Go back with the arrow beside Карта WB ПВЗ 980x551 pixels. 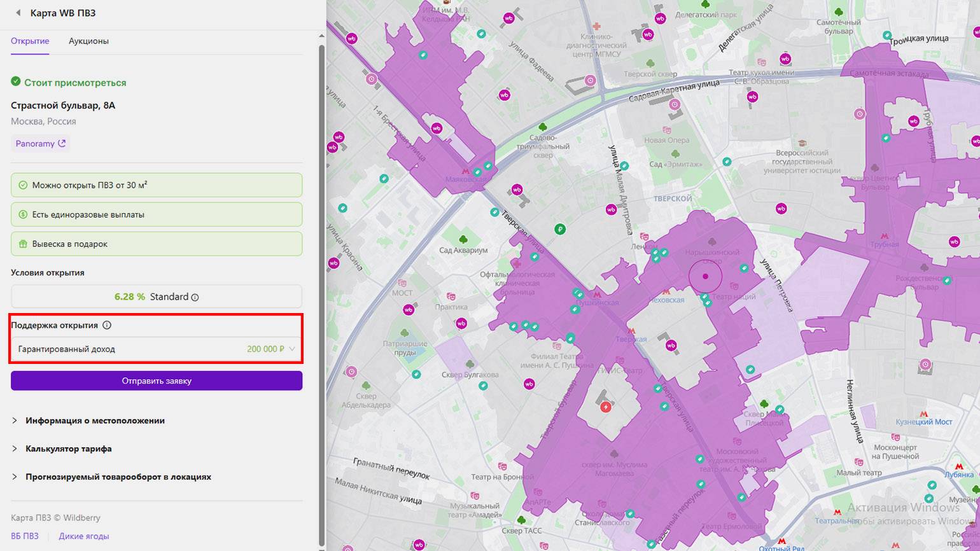(x=18, y=13)
